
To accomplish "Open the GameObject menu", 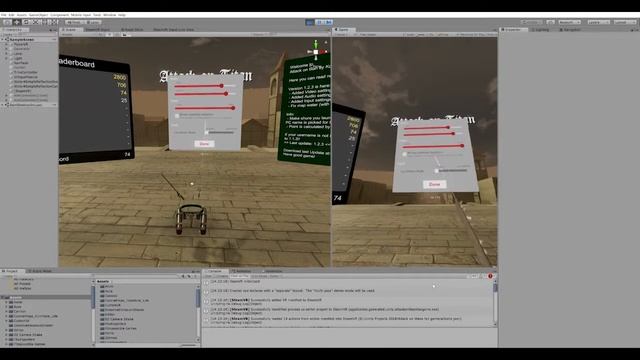I will click(38, 15).
